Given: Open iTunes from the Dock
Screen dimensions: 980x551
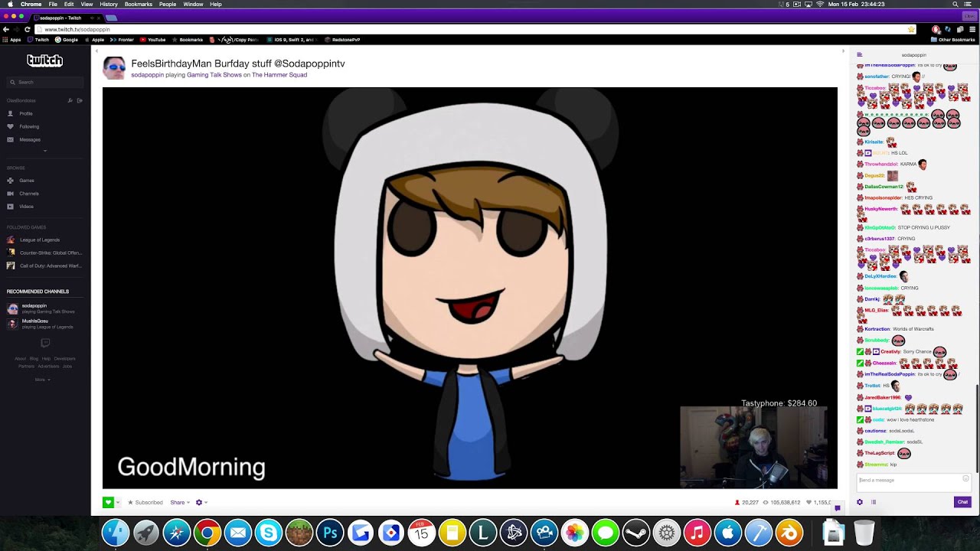Looking at the screenshot, I should [697, 533].
